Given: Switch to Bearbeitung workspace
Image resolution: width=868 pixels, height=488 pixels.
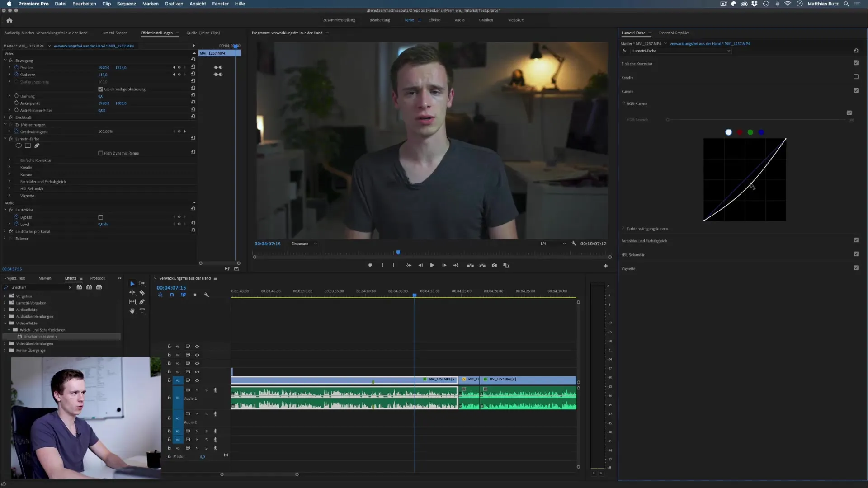Looking at the screenshot, I should click(x=379, y=20).
